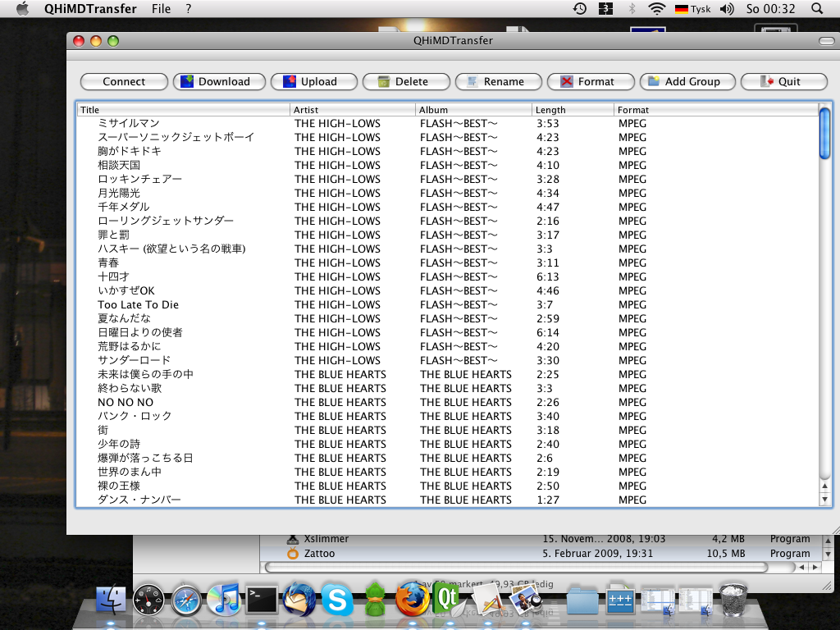
Task: Click the track list vertical scrollbar thumb
Action: point(824,133)
